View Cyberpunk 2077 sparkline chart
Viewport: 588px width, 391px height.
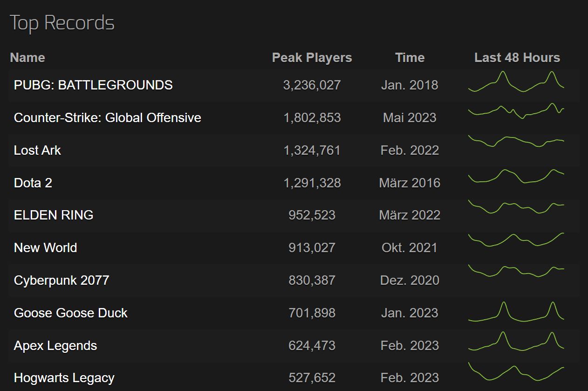point(516,271)
